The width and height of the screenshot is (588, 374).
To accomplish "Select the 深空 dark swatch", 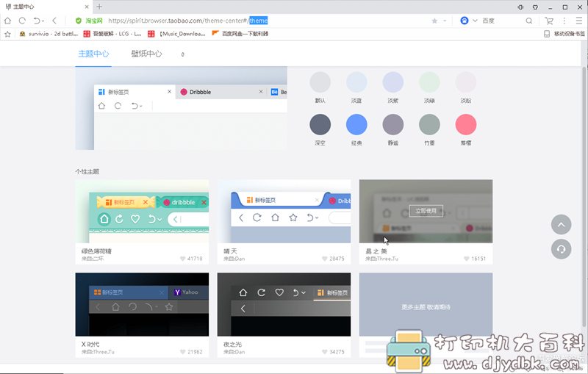I will click(x=320, y=124).
